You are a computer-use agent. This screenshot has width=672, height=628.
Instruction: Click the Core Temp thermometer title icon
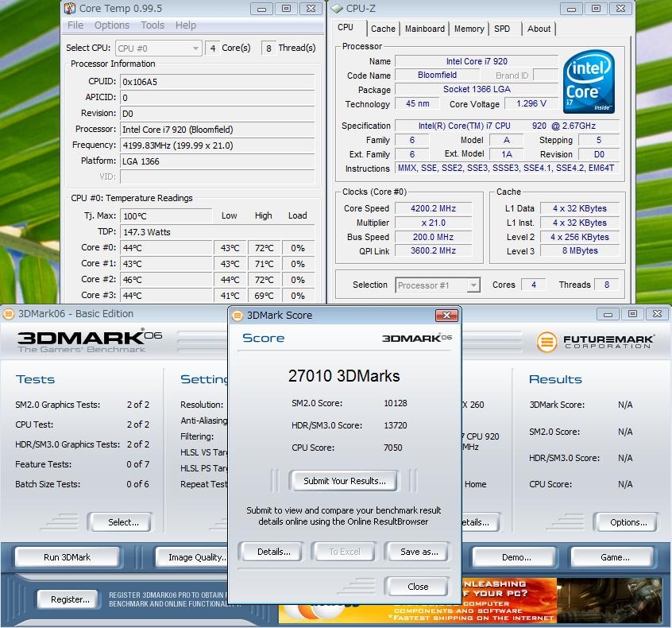click(70, 8)
